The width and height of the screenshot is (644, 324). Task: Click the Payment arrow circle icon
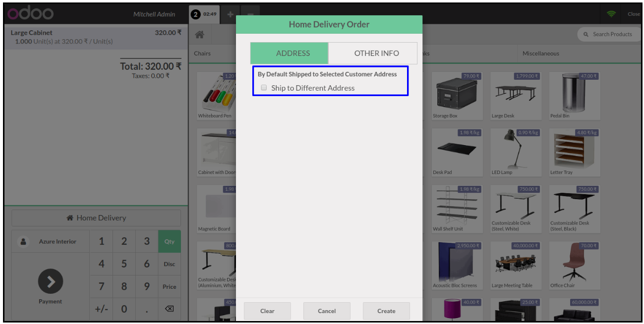pyautogui.click(x=51, y=281)
